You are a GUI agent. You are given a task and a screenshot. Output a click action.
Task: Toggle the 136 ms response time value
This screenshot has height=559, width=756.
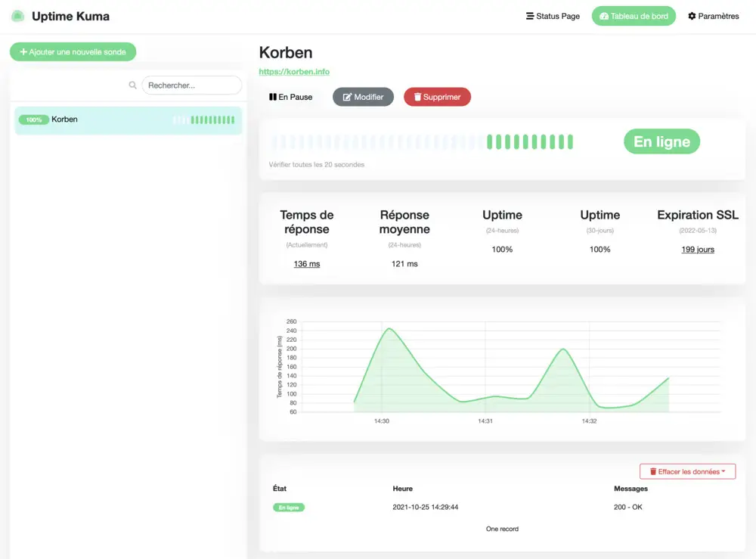[306, 264]
